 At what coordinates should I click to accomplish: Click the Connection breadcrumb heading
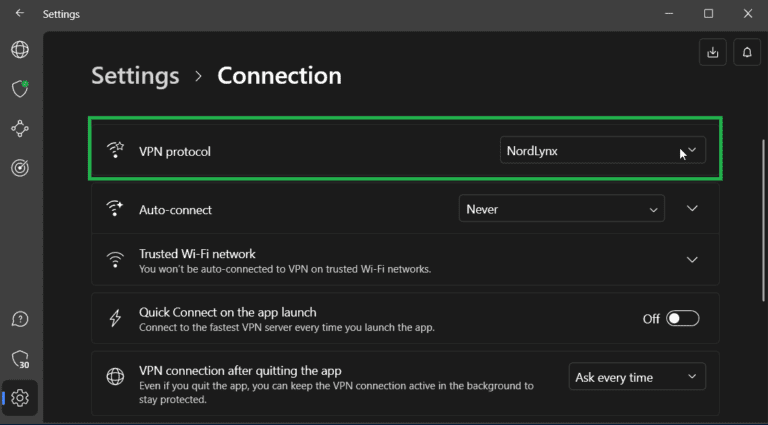279,76
